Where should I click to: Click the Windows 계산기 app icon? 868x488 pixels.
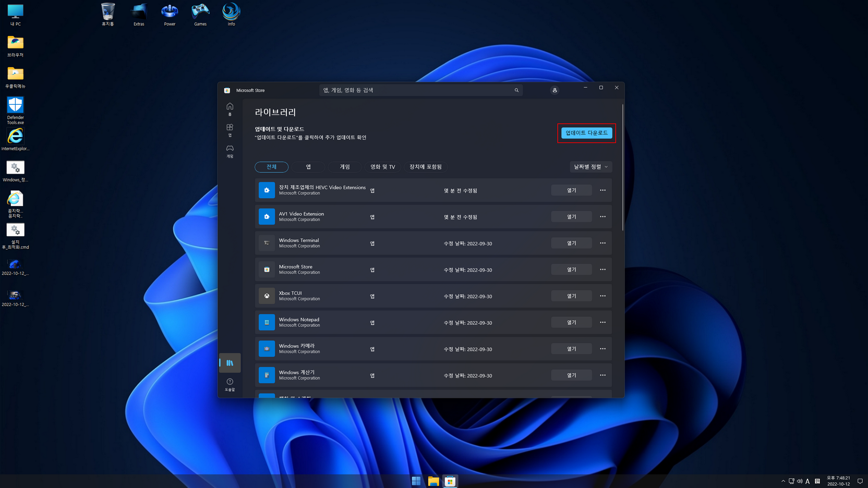click(x=267, y=375)
